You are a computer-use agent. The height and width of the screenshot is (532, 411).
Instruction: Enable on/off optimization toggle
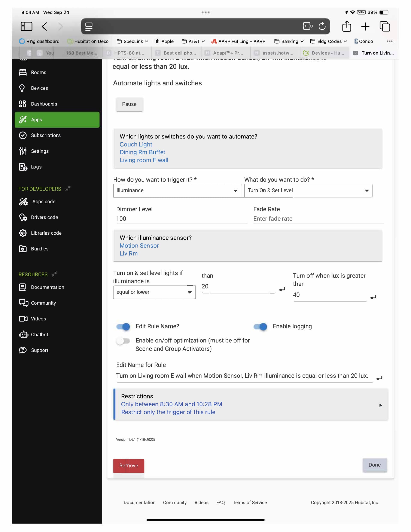coord(123,341)
